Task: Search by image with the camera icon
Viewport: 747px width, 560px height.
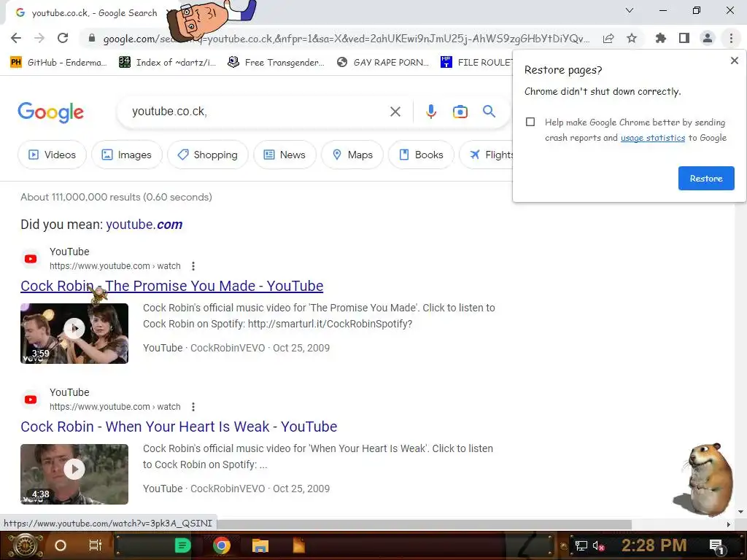Action: coord(460,112)
